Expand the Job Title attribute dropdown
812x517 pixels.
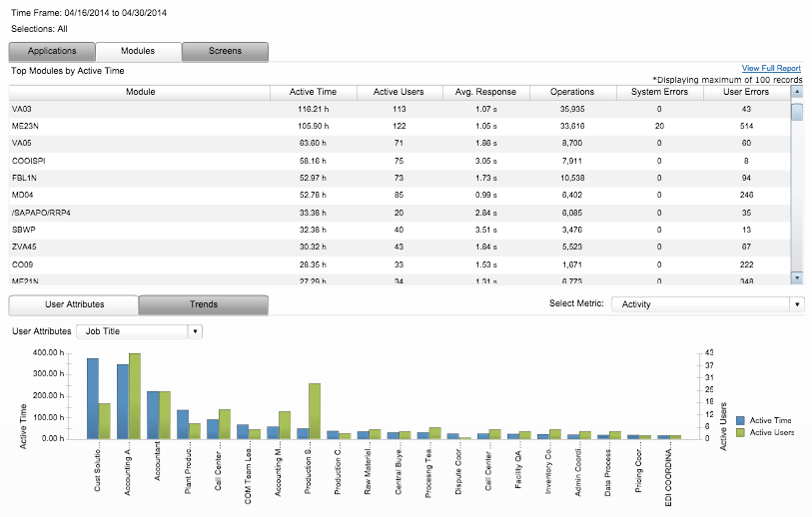pos(195,330)
